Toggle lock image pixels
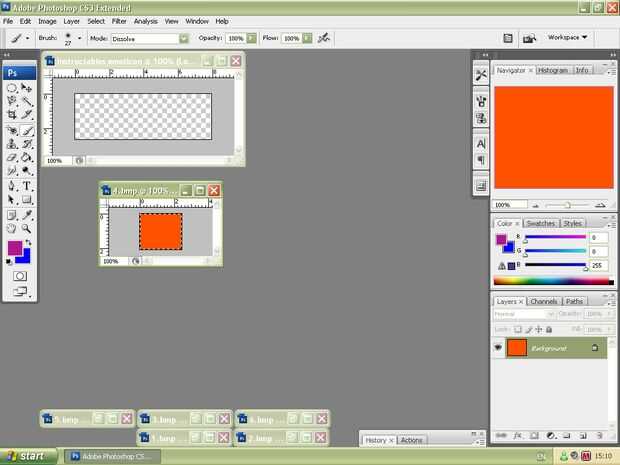Viewport: 620px width, 465px height. (529, 329)
